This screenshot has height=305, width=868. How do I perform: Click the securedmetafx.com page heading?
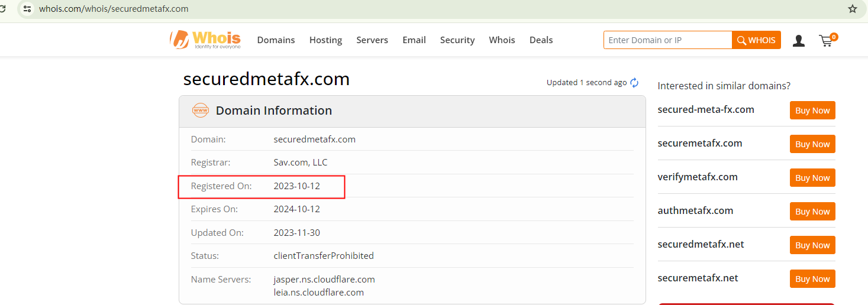pyautogui.click(x=266, y=79)
